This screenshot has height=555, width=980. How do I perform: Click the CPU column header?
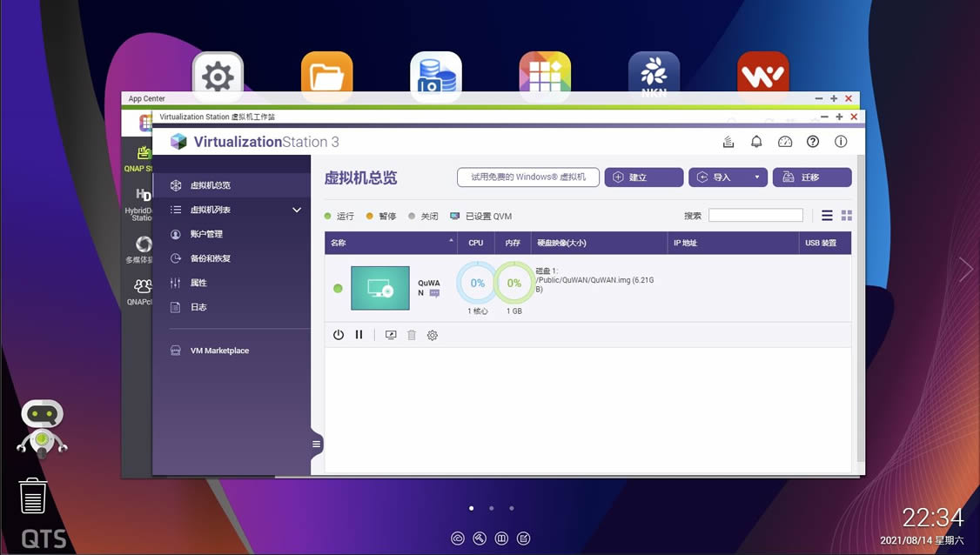pyautogui.click(x=476, y=243)
